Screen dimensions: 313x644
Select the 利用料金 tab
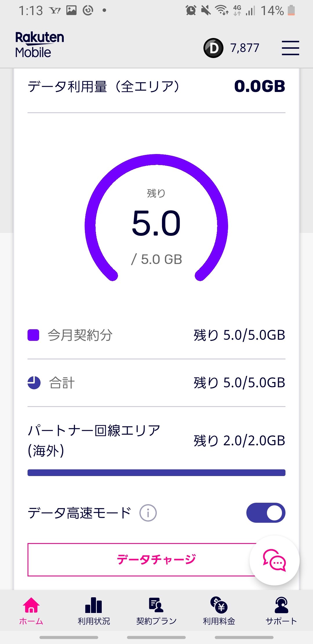click(219, 610)
